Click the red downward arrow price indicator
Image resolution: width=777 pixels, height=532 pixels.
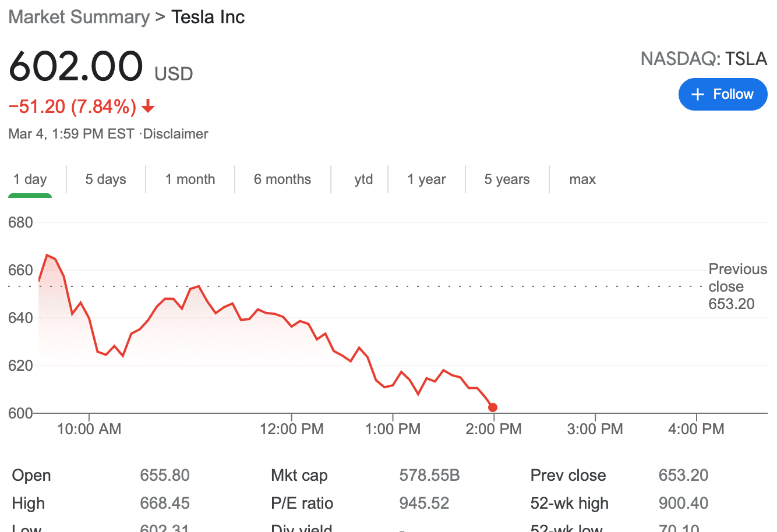pos(150,107)
